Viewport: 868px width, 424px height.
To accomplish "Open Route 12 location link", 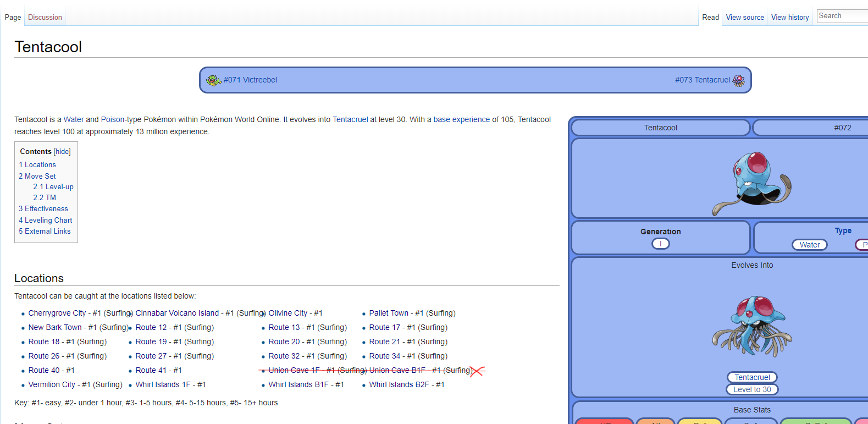I will [x=151, y=327].
